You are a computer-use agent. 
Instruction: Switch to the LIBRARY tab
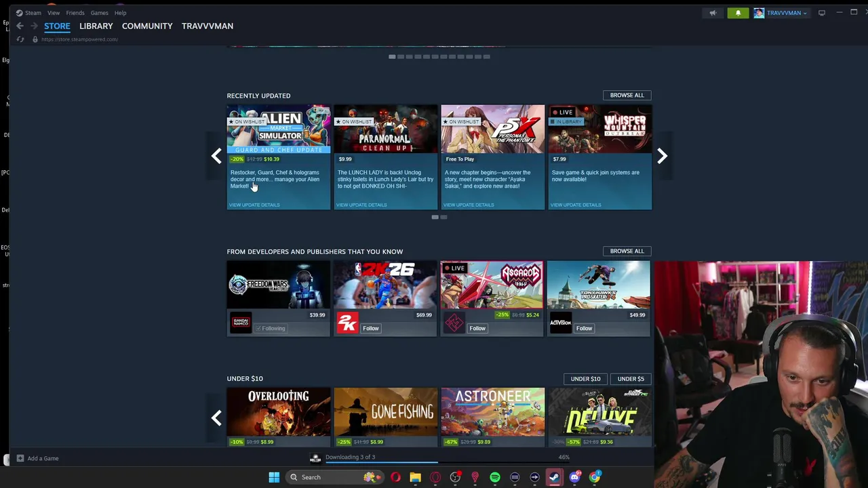(96, 26)
